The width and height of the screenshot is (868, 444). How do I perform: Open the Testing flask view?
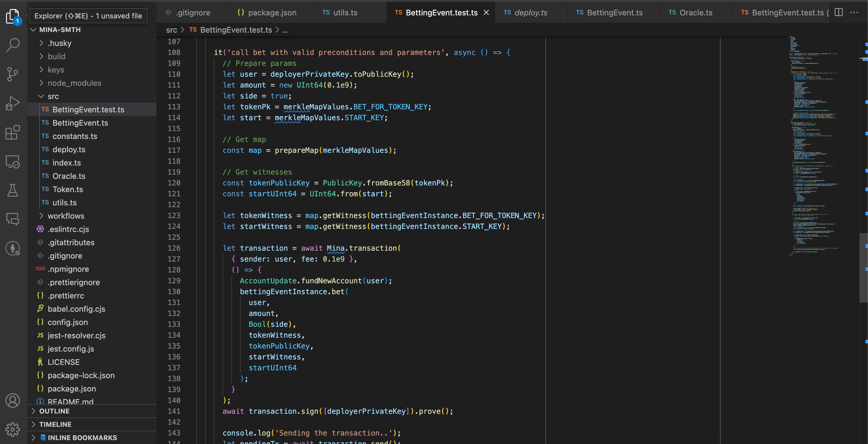[13, 191]
